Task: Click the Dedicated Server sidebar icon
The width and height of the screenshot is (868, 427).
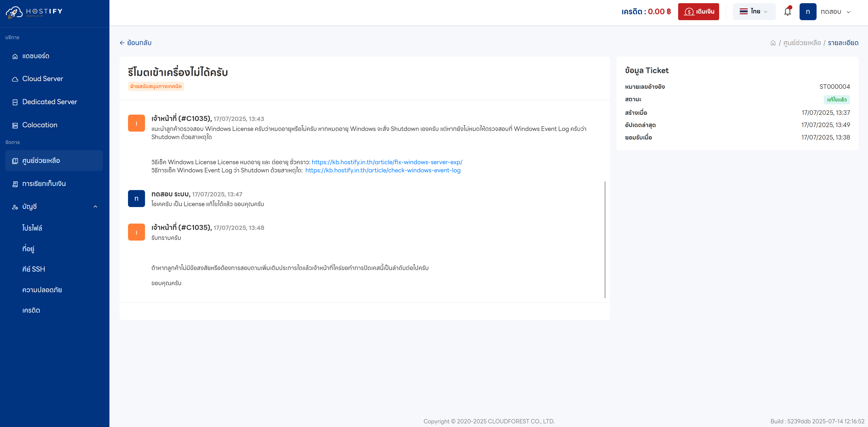Action: 15,102
